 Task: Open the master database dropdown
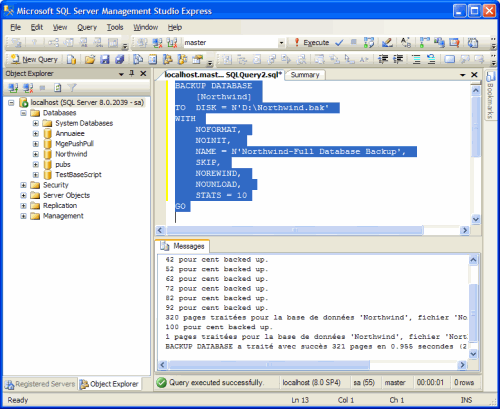click(x=281, y=43)
